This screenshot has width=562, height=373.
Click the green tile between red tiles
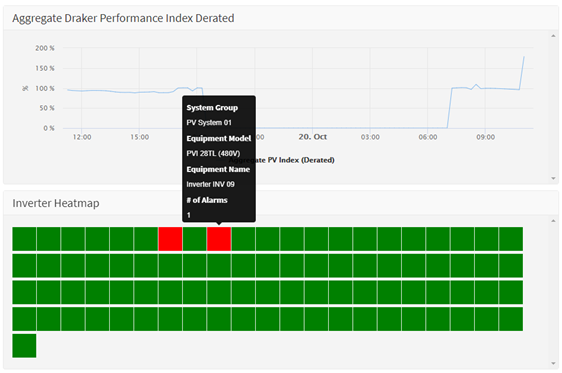pos(195,239)
